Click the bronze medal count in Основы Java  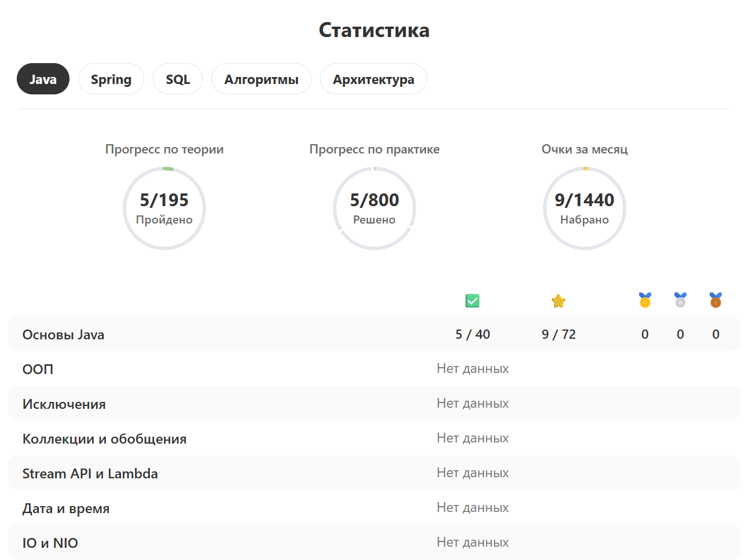(716, 334)
